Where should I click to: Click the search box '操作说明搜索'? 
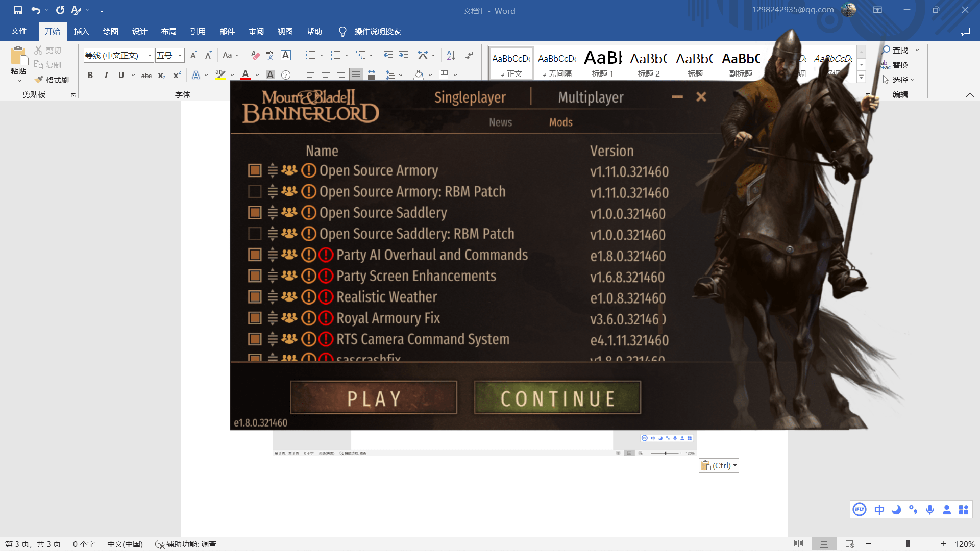[x=377, y=32]
